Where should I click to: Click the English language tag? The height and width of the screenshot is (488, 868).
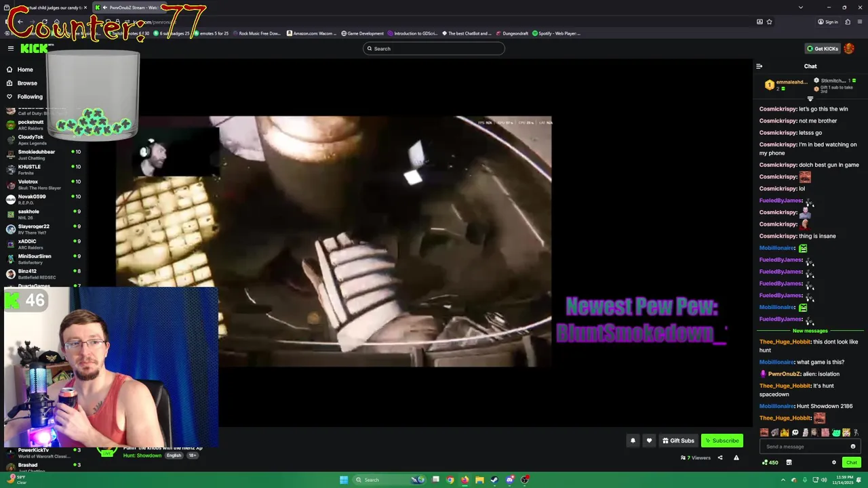pyautogui.click(x=174, y=455)
